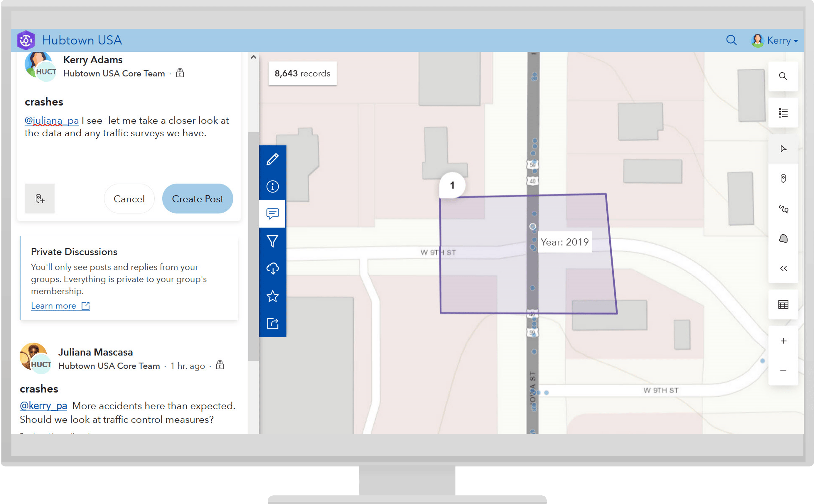
Task: Click the Create Post button
Action: click(x=197, y=199)
